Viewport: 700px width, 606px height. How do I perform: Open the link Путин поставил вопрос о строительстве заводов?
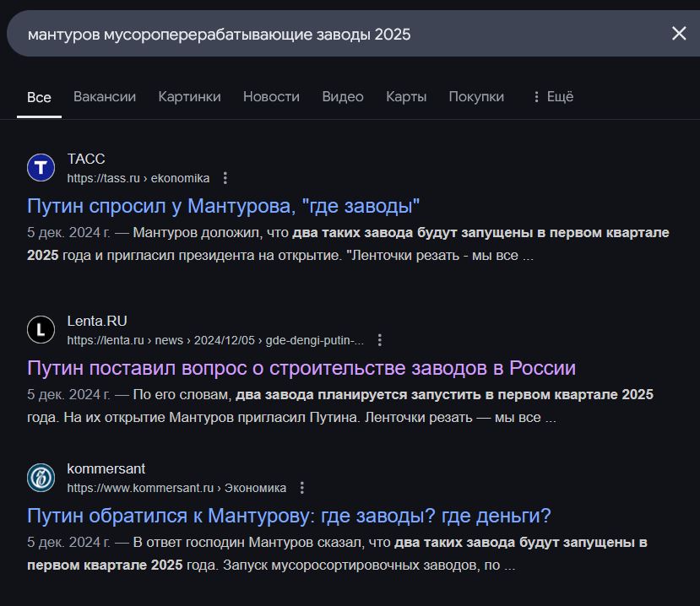tap(301, 368)
